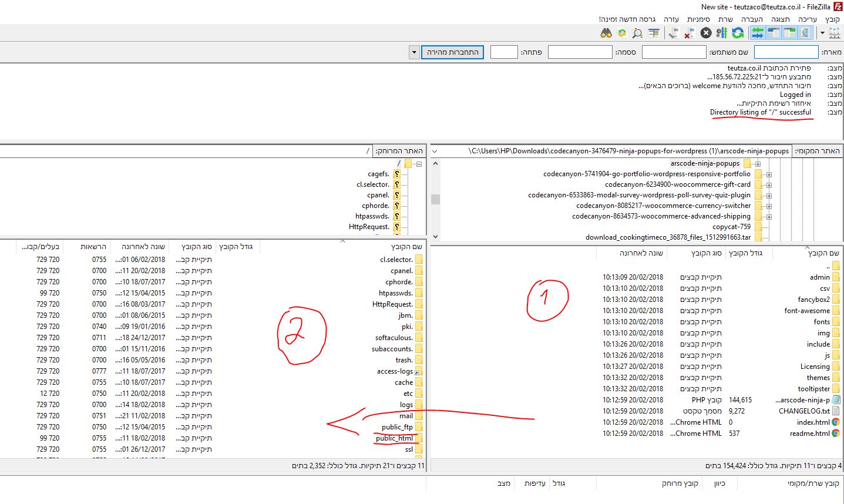
Task: Click the PHP file icon of arscode-ninja-p
Action: coord(836,399)
